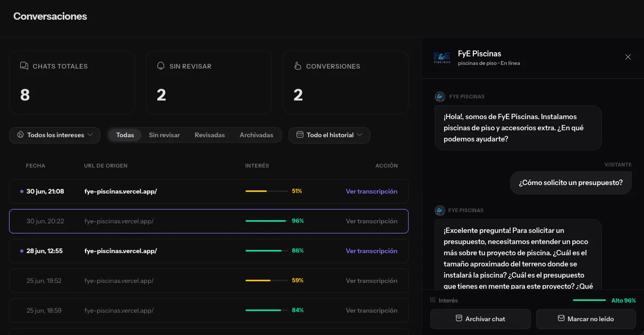The height and width of the screenshot is (335, 644).
Task: Click the envelope icon in Marcar no leído
Action: (561, 319)
